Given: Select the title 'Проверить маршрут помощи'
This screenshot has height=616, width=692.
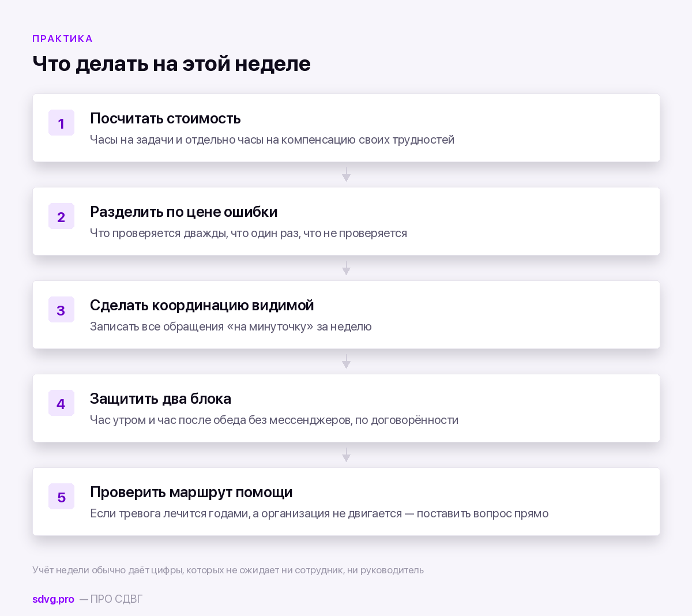Looking at the screenshot, I should pos(191,492).
